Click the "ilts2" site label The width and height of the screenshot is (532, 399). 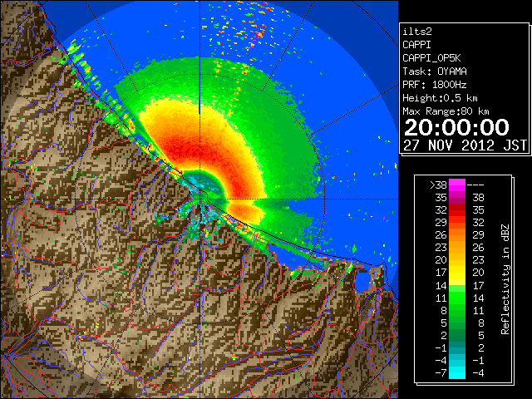click(417, 32)
